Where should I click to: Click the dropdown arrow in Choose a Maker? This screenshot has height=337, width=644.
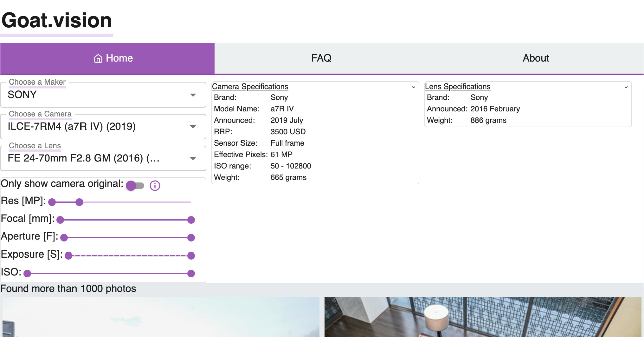coord(193,95)
